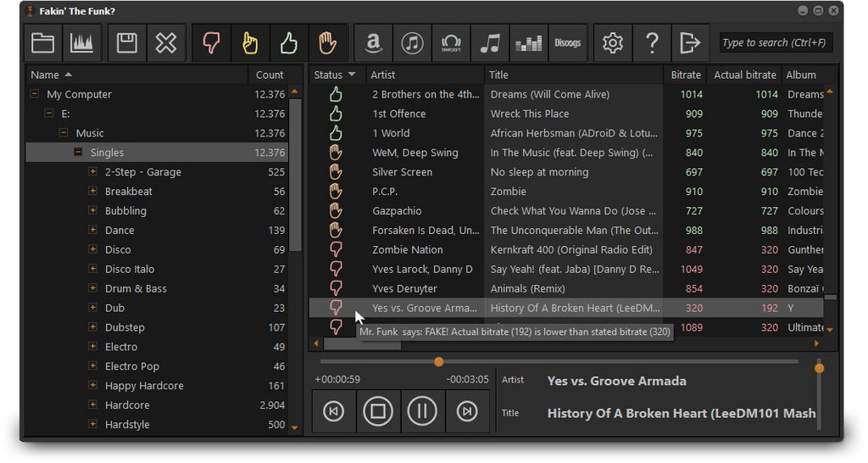Sort tree by Name column header
Image resolution: width=868 pixels, height=463 pixels.
point(136,75)
